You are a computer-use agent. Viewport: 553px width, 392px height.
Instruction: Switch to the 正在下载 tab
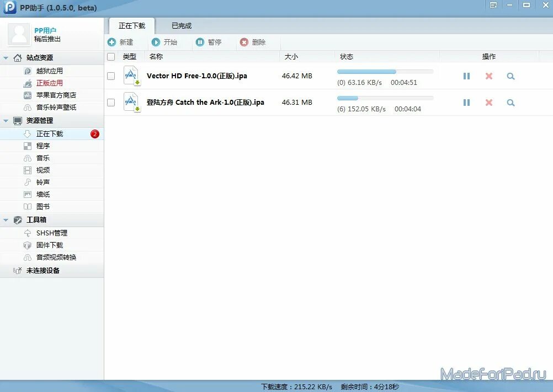pos(132,25)
